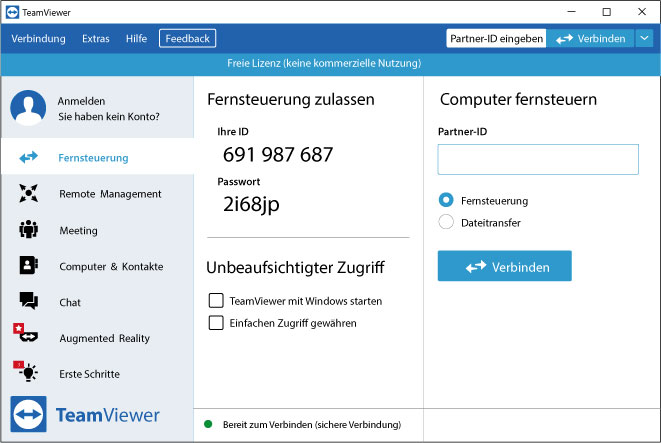The width and height of the screenshot is (661, 443).
Task: Click the Meeting people icon
Action: (x=29, y=230)
